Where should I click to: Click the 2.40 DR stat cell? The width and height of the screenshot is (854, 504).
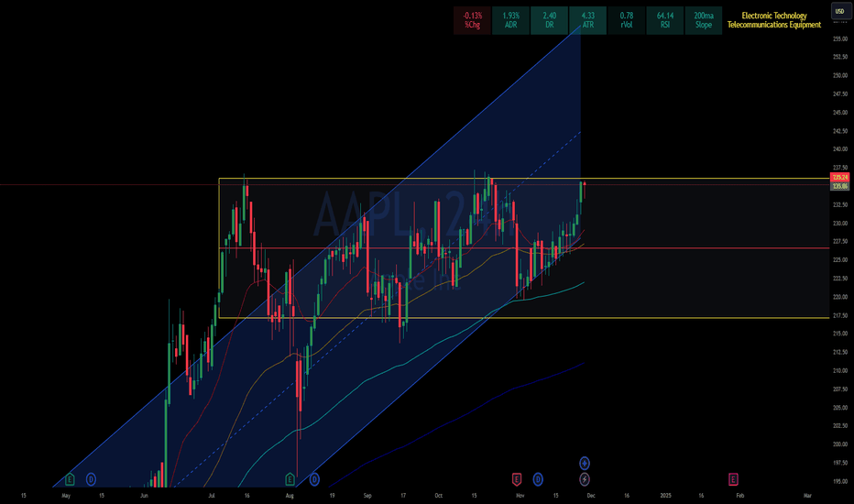pyautogui.click(x=550, y=21)
